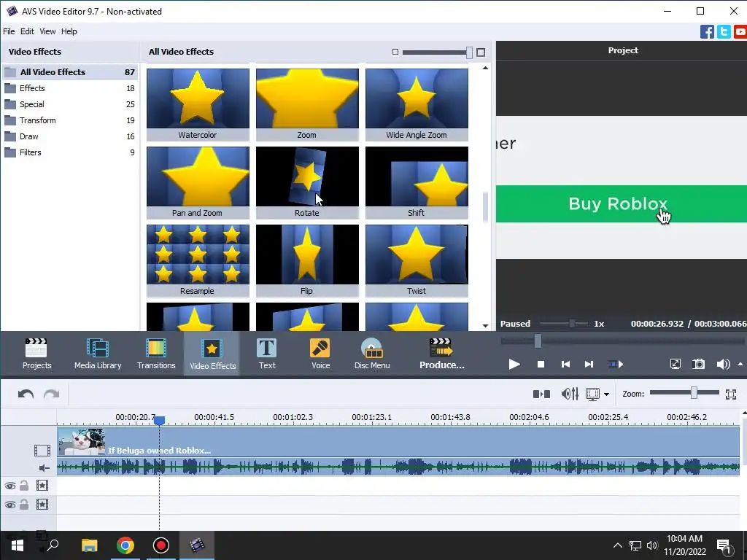
Task: Stop the preview playback
Action: click(541, 365)
